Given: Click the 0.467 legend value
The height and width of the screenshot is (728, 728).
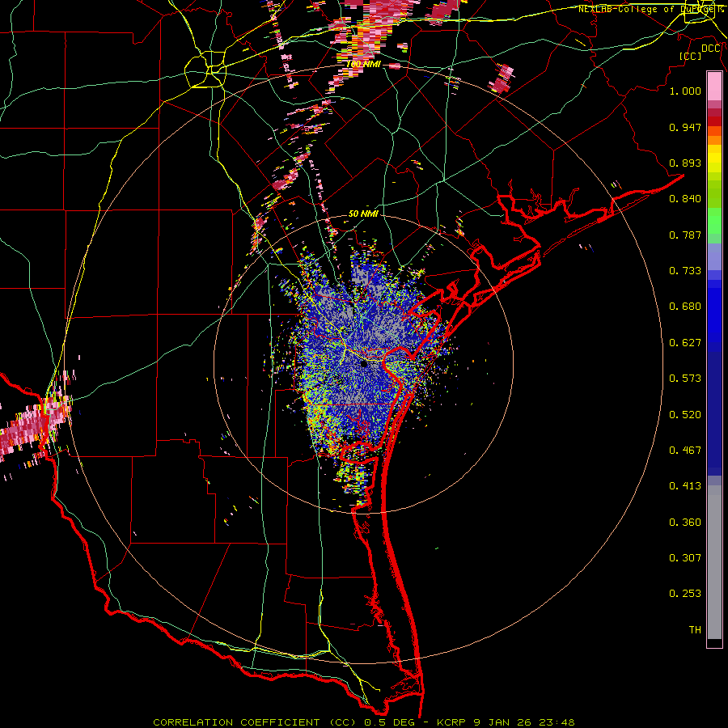Looking at the screenshot, I should coord(685,451).
